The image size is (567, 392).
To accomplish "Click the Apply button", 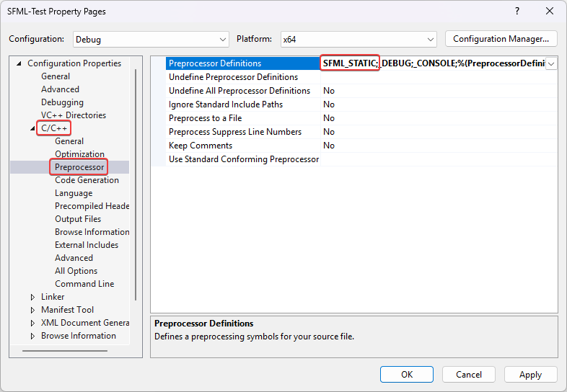I will pos(530,375).
